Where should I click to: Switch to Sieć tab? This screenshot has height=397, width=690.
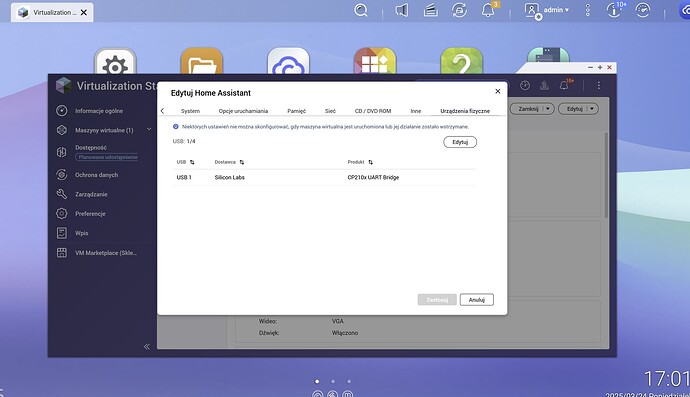tap(330, 111)
